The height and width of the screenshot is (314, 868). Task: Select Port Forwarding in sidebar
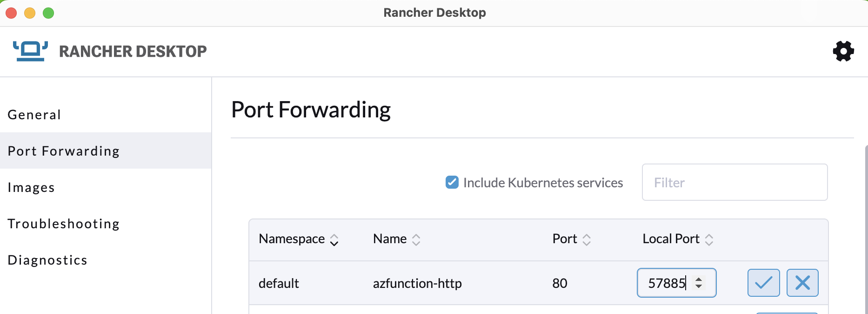[x=64, y=151]
